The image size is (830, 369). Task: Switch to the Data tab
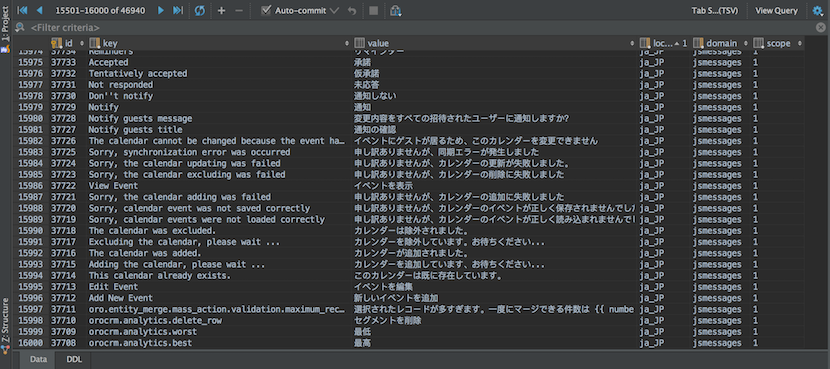tap(38, 359)
